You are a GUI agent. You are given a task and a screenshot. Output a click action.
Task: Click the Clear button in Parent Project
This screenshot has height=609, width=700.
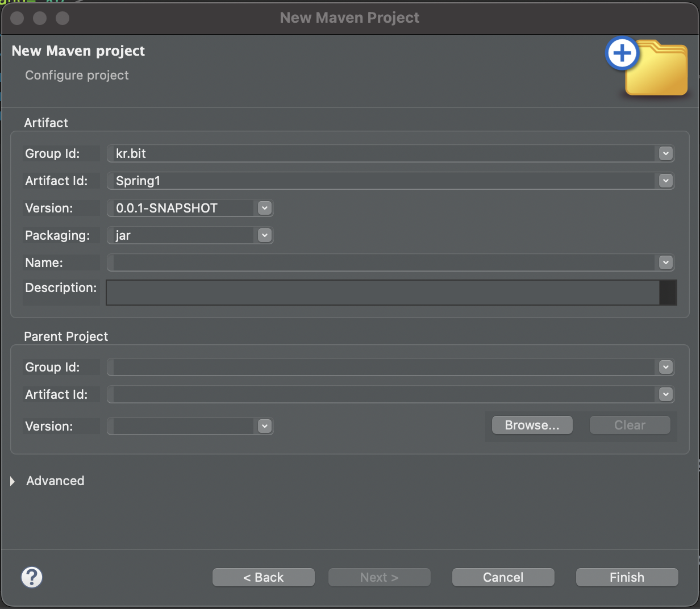coord(630,425)
